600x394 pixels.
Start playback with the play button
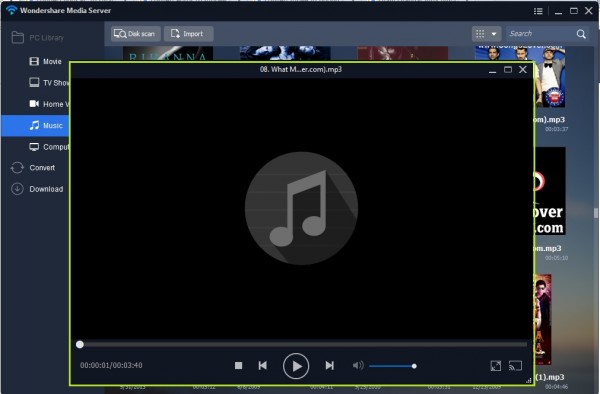[x=296, y=366]
